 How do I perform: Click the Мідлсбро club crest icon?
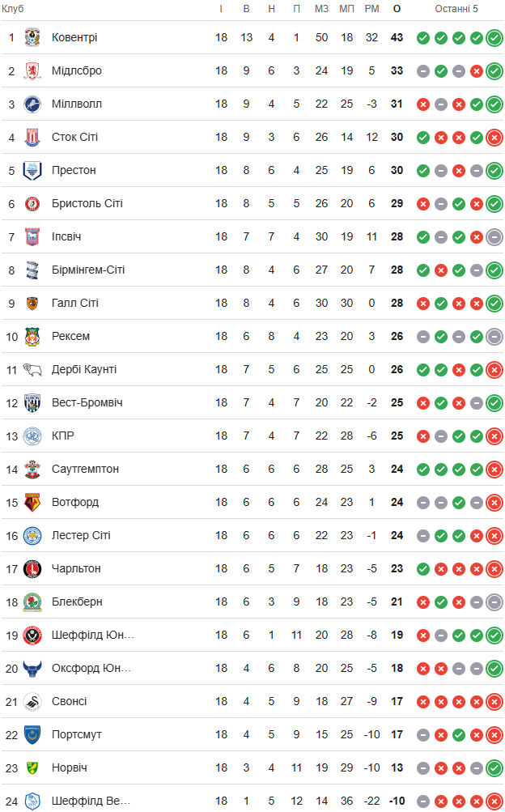[x=32, y=70]
